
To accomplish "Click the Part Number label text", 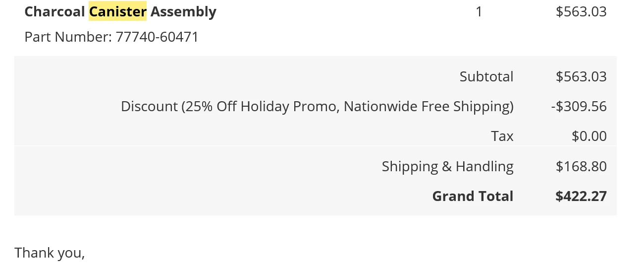I will (68, 37).
